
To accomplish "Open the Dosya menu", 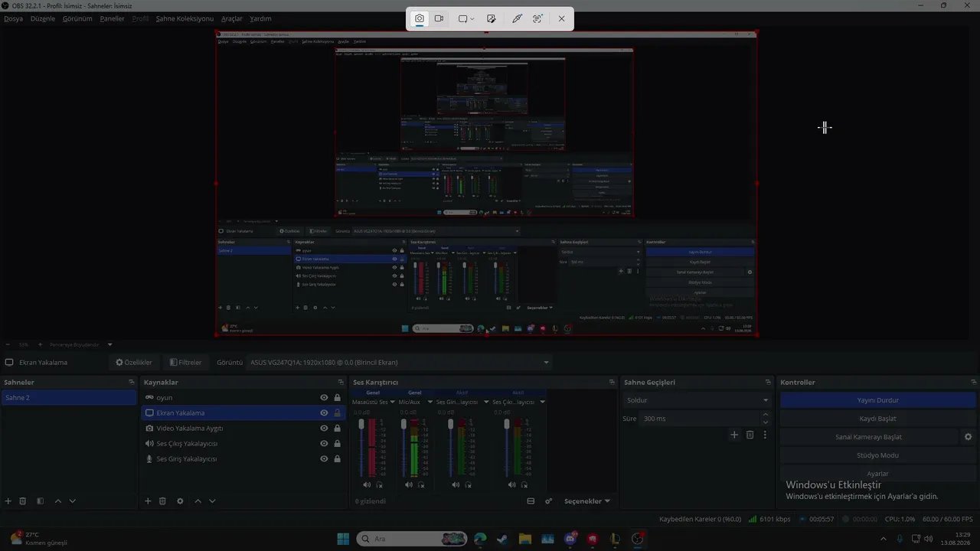I will click(14, 18).
